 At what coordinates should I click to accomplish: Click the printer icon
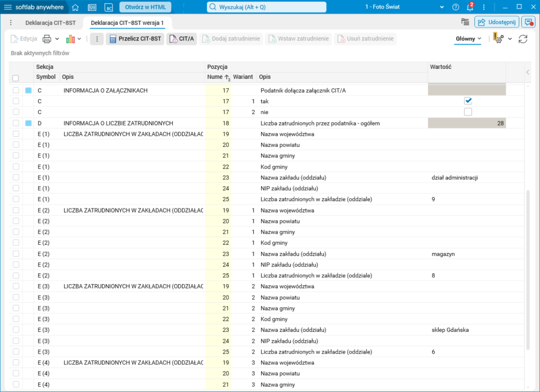point(47,39)
